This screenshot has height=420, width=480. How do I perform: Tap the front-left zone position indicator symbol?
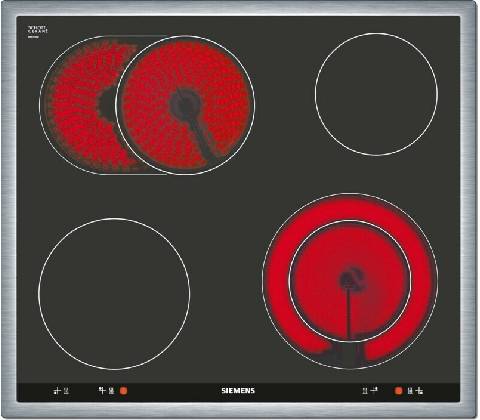[x=57, y=391]
